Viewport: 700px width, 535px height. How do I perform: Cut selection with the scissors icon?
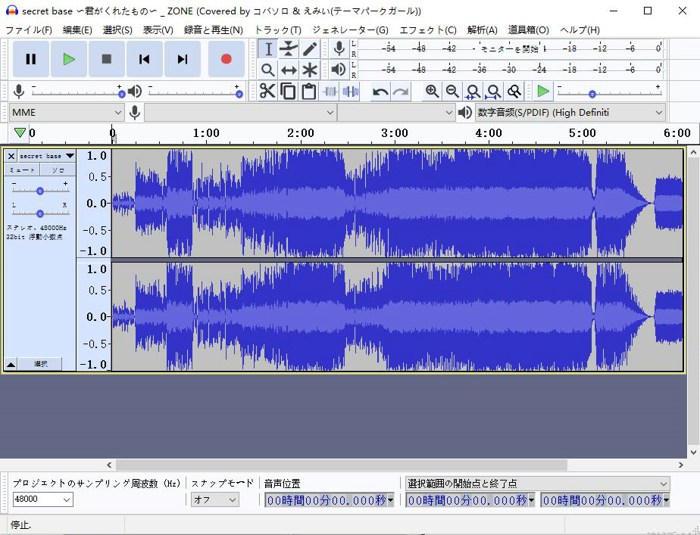(x=267, y=91)
